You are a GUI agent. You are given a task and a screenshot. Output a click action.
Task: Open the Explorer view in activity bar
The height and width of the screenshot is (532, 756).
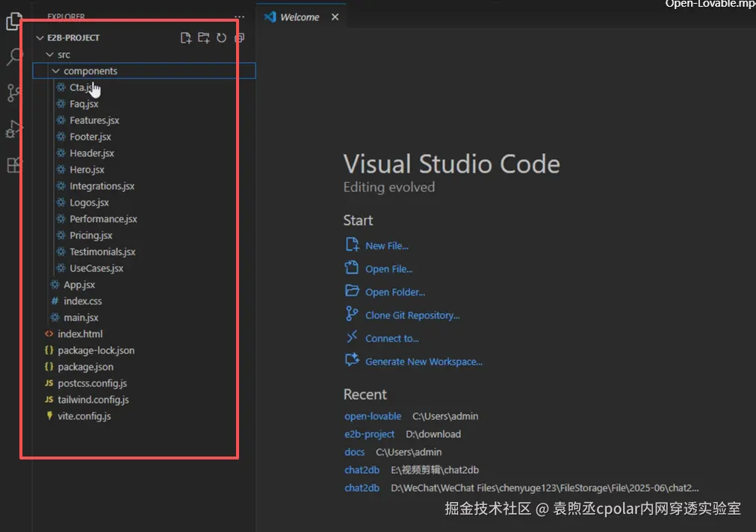coord(14,20)
